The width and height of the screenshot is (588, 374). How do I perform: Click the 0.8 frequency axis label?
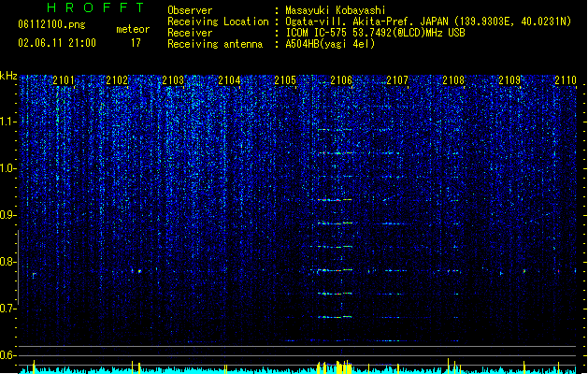[x=8, y=262]
